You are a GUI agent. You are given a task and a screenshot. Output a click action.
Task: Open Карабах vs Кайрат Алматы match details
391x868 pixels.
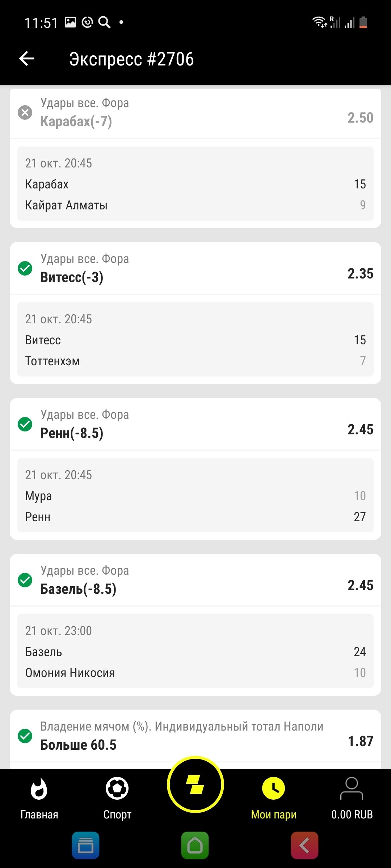pyautogui.click(x=195, y=184)
